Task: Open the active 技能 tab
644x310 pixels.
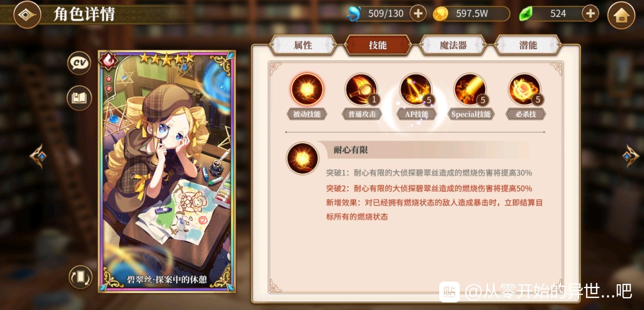Action: [378, 45]
